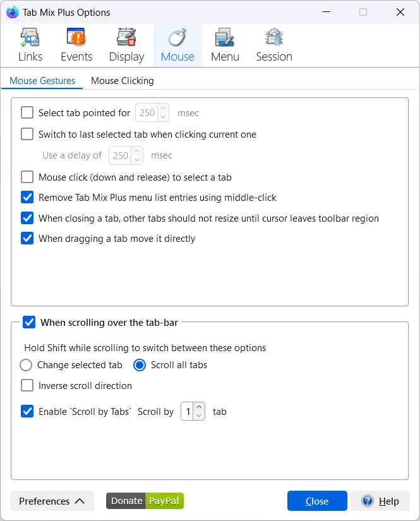Viewport: 420px width, 521px height.
Task: Open the Display category icon
Action: click(126, 38)
